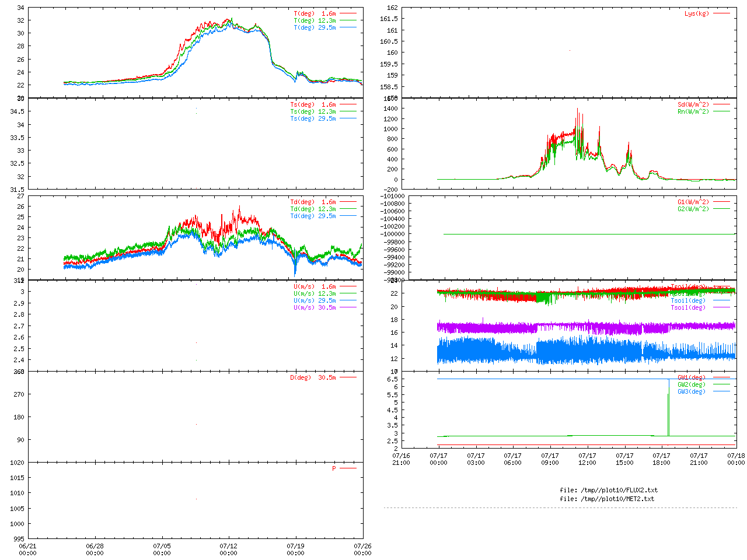Click the T(deg) 12.3m legend label

coord(315,20)
